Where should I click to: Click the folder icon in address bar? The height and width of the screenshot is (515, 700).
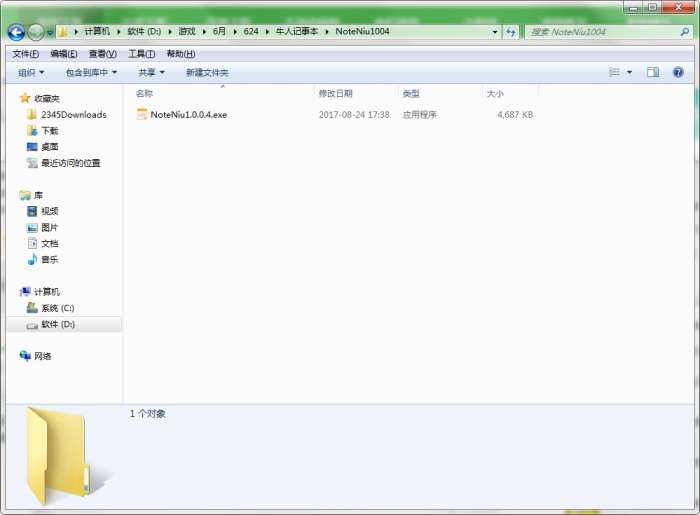coord(63,31)
